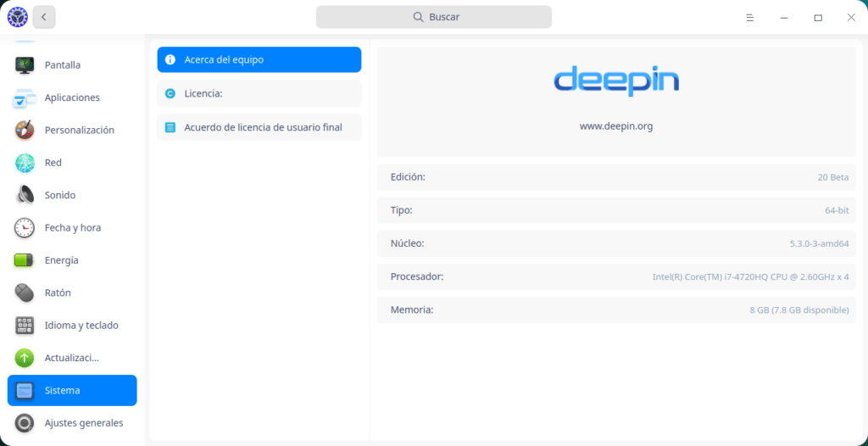Image resolution: width=868 pixels, height=446 pixels.
Task: Click the Núcleo: label
Action: pos(408,244)
